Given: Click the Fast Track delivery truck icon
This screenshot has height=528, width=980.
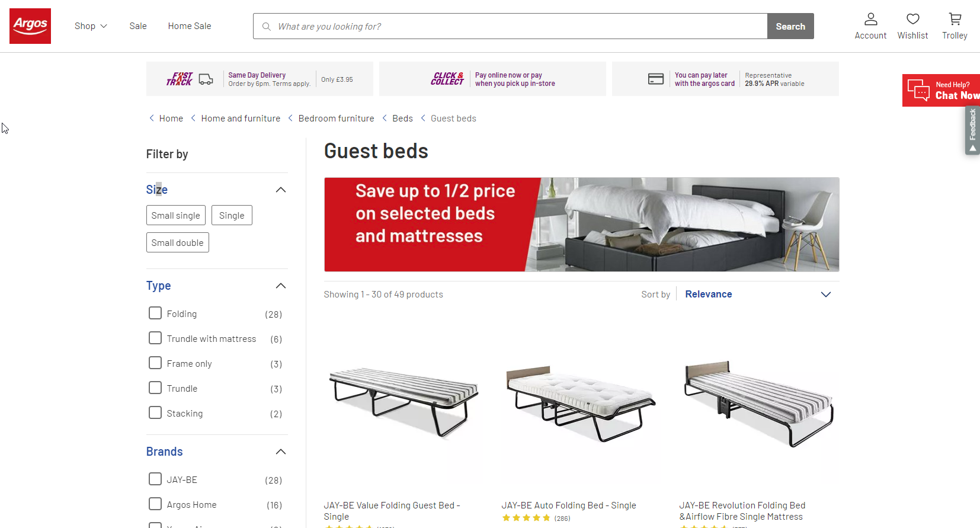Looking at the screenshot, I should (206, 78).
